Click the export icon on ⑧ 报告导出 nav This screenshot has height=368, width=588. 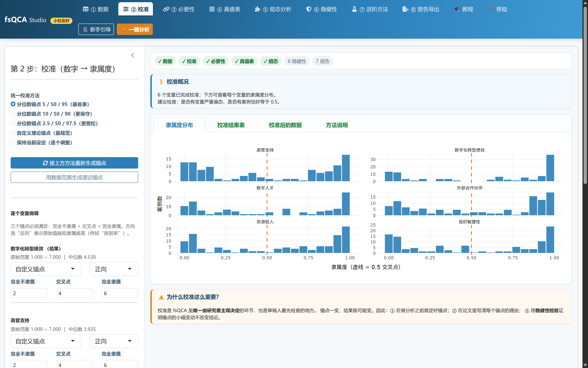405,9
